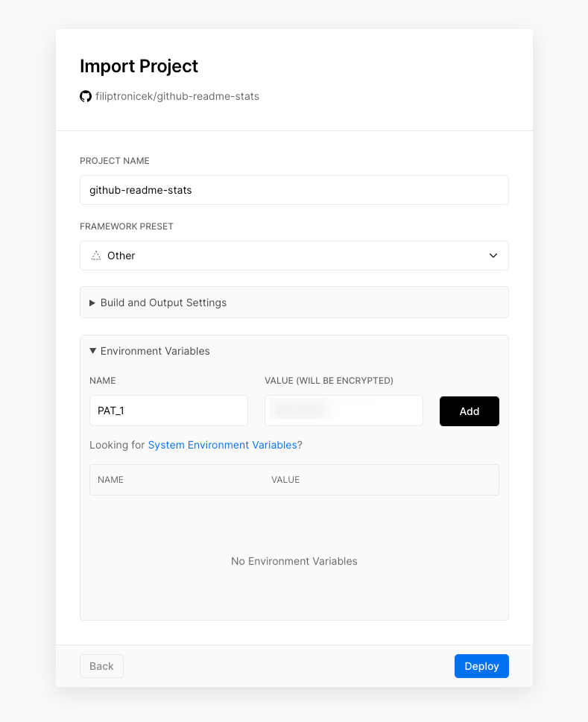Click the GitHub logo icon beside repository name
This screenshot has width=588, height=722.
pos(86,96)
